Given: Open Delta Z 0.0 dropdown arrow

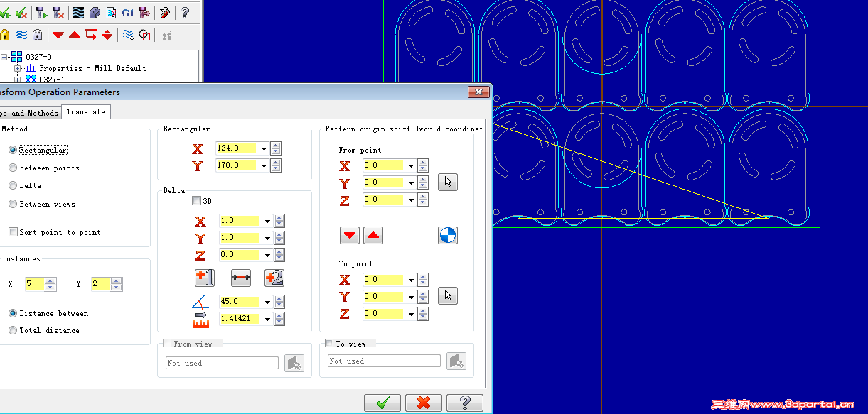Looking at the screenshot, I should 267,255.
